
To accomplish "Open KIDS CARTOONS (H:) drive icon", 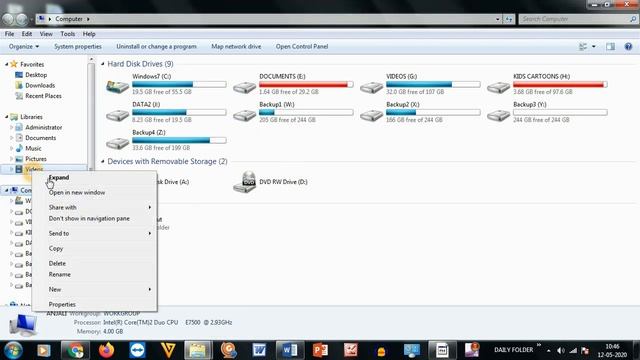I will pyautogui.click(x=498, y=87).
